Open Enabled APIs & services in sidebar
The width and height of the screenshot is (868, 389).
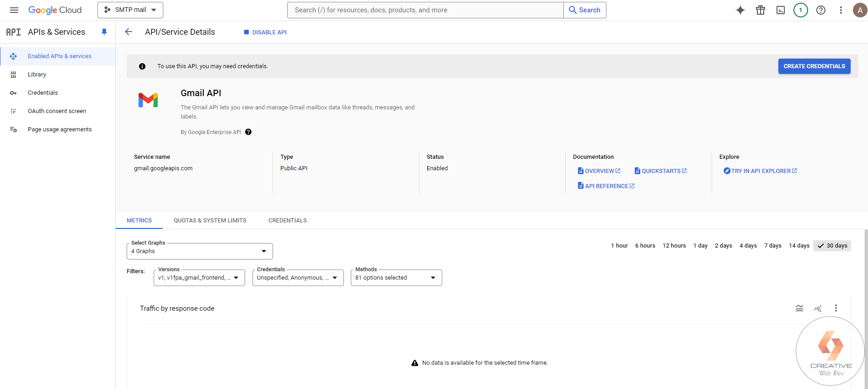(x=58, y=56)
